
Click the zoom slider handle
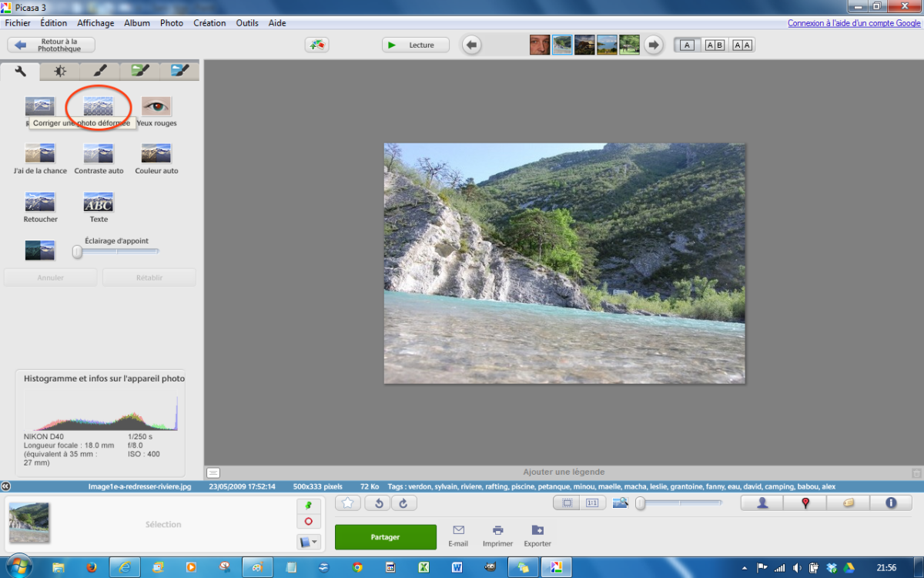click(640, 503)
